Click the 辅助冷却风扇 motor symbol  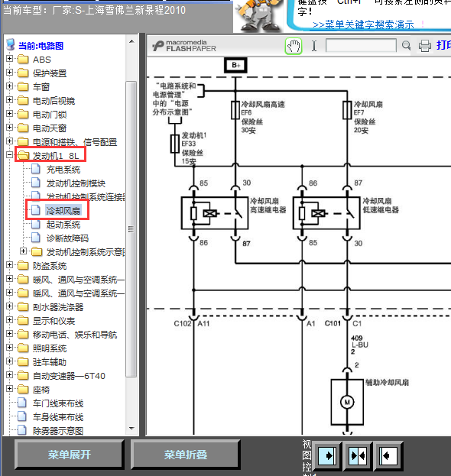point(347,402)
